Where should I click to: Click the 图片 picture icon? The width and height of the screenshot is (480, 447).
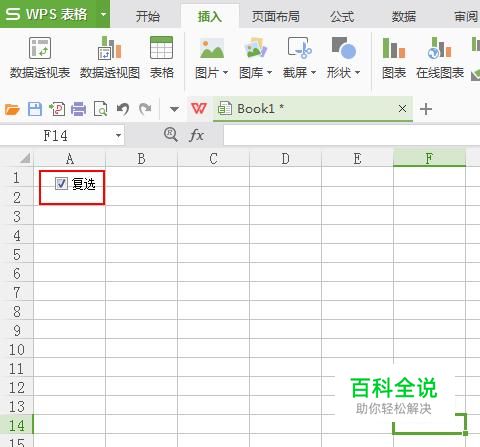pos(212,49)
